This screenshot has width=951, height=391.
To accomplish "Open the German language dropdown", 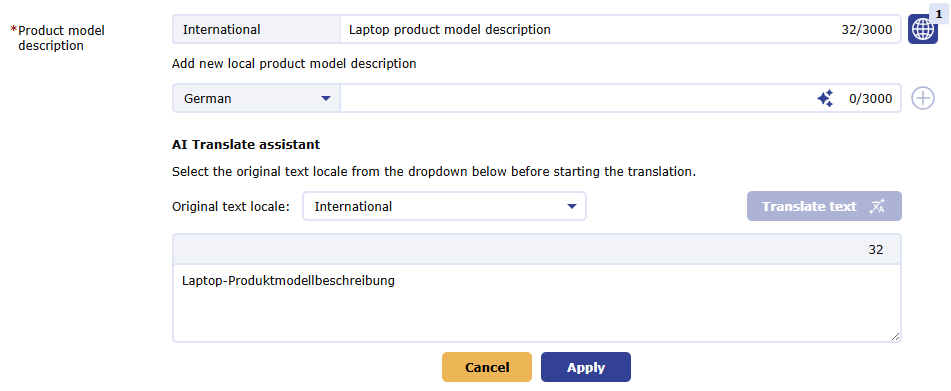I will click(257, 98).
